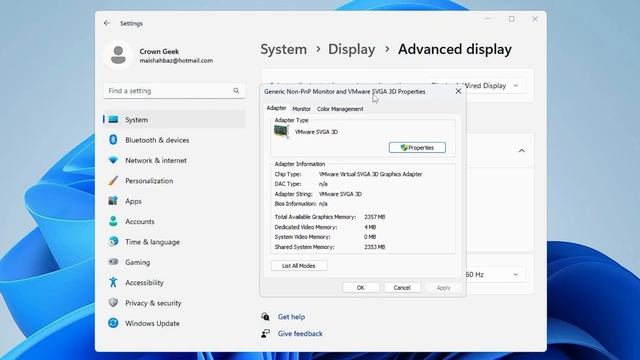640x360 pixels.
Task: Open Privacy & security settings
Action: pos(174,303)
